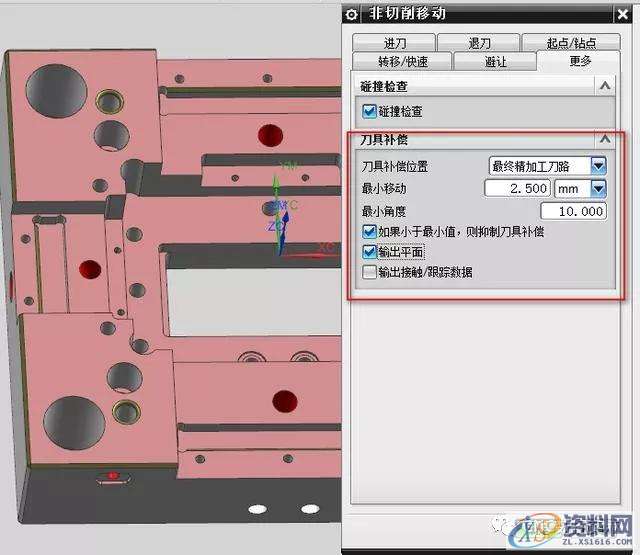Switch to the 进刀 tab
Image resolution: width=640 pixels, height=555 pixels.
(x=395, y=43)
